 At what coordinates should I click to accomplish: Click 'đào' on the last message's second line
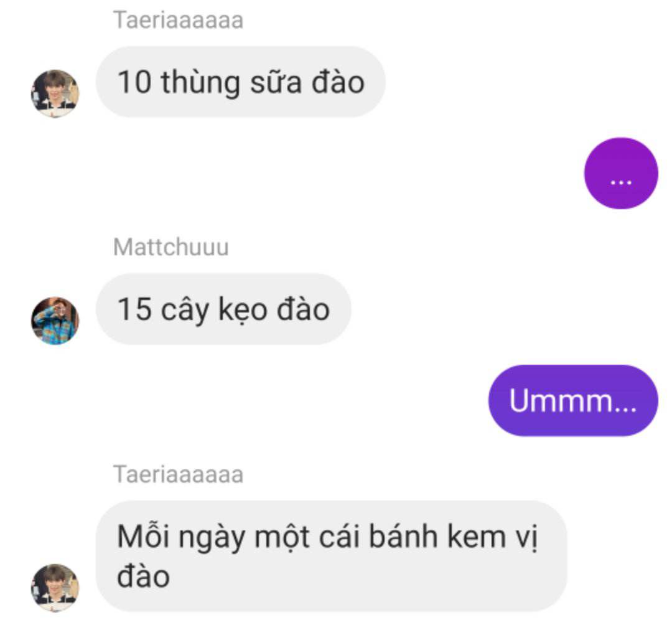coord(144,576)
